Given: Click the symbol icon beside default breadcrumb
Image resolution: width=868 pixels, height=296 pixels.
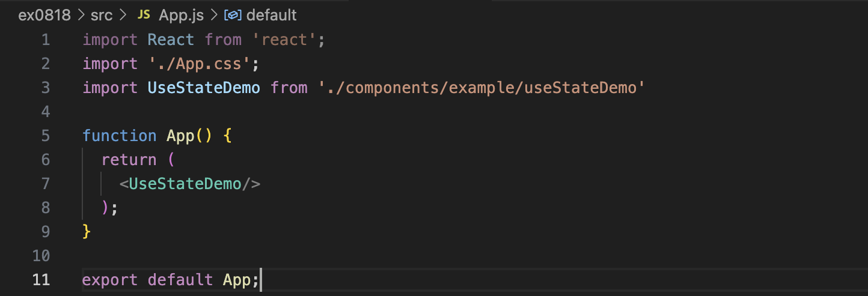Looking at the screenshot, I should pyautogui.click(x=233, y=15).
